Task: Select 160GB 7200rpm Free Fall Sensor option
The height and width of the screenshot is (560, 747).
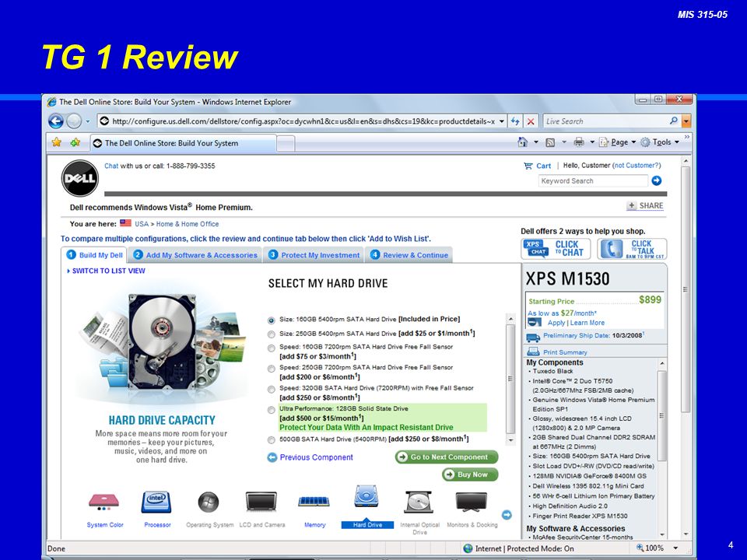Action: 271,348
